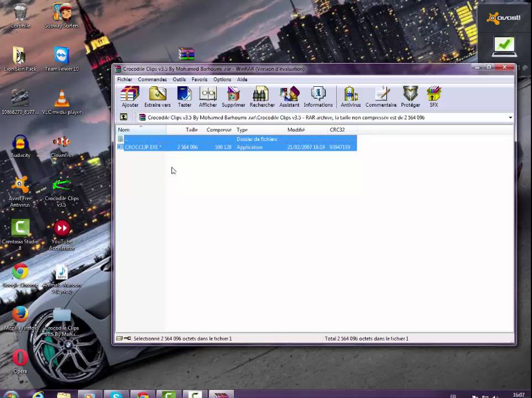Launch TeamViewer 10 from desktop
532x398 pixels.
(x=62, y=59)
